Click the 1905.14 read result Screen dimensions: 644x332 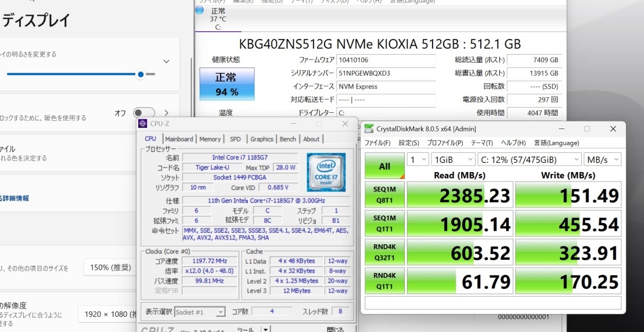[x=459, y=223]
